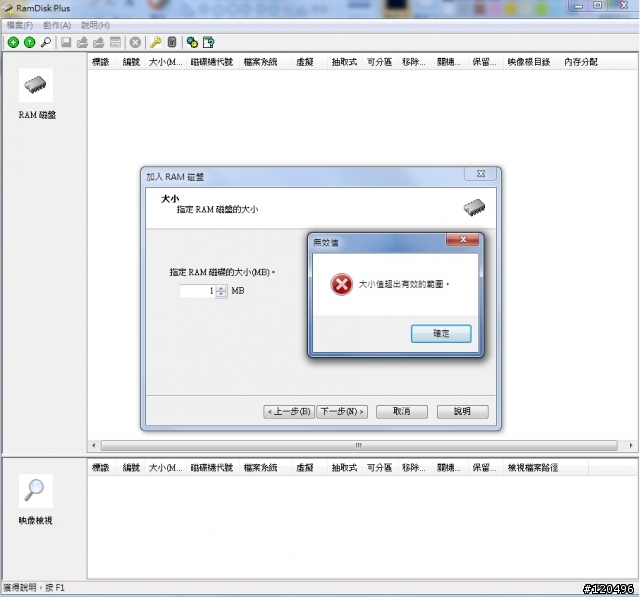Close the 無效值 dialog with its red X
Image resolution: width=640 pixels, height=597 pixels.
[462, 239]
